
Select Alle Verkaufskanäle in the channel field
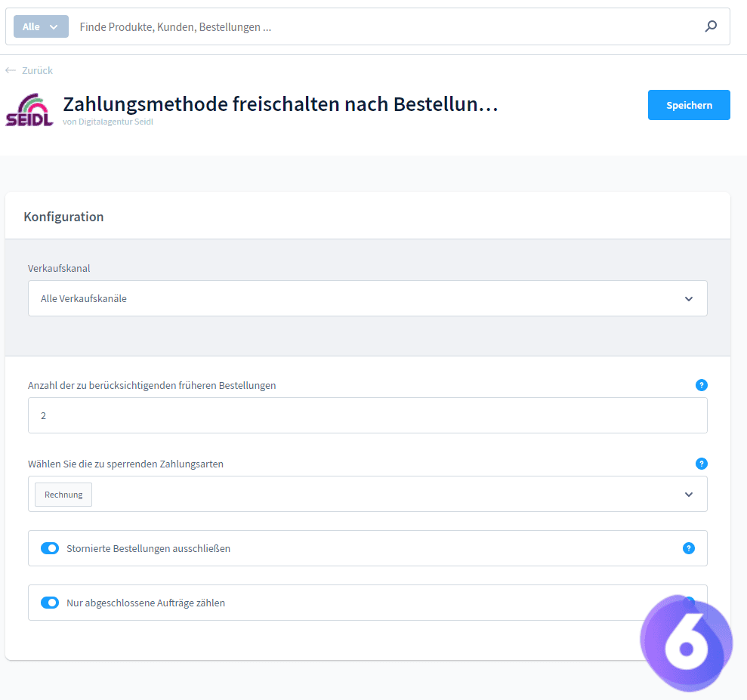302,298
